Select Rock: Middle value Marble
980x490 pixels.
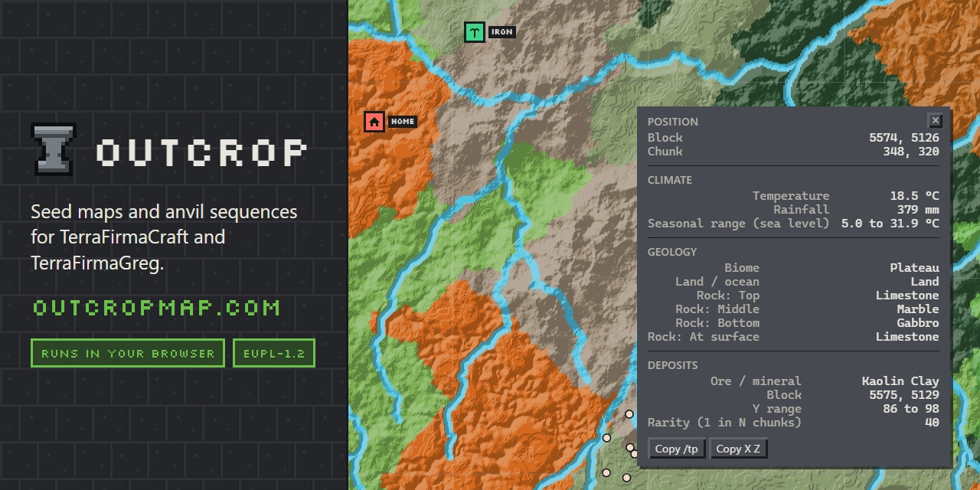[x=918, y=309]
